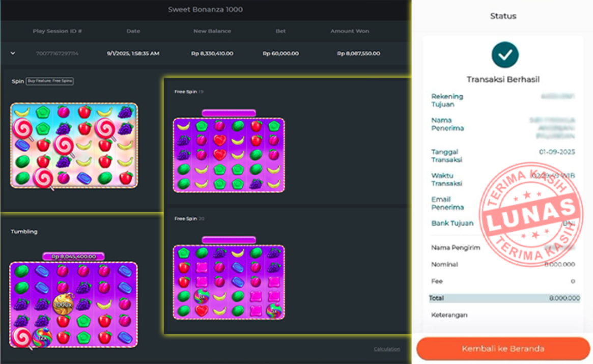Click the Status header
The height and width of the screenshot is (364, 593).
tap(503, 16)
